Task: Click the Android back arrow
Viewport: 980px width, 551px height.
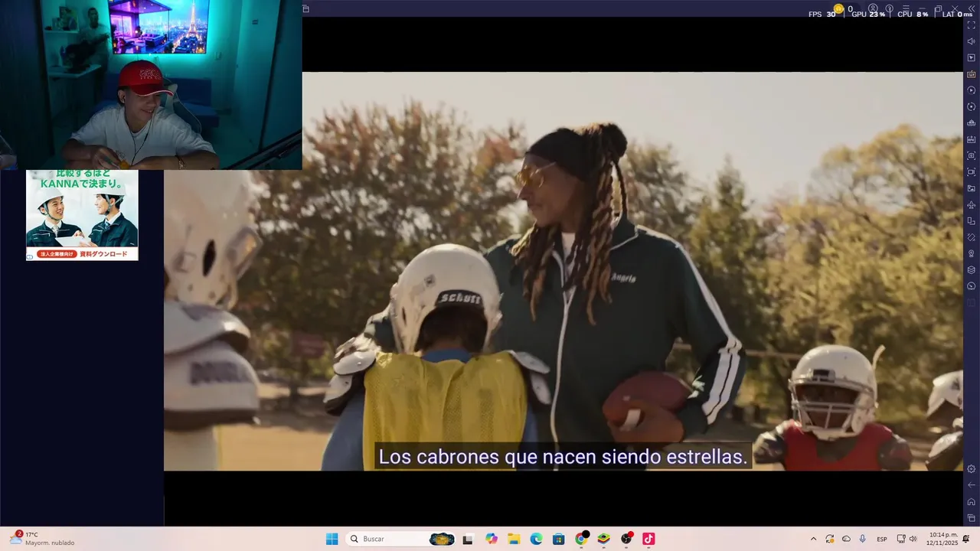Action: coord(972,485)
